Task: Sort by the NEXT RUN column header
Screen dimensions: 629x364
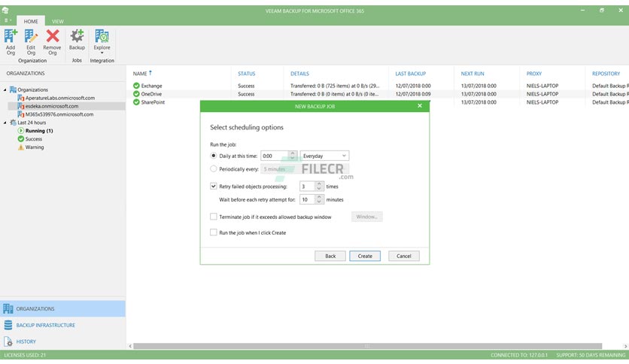Action: click(x=473, y=74)
